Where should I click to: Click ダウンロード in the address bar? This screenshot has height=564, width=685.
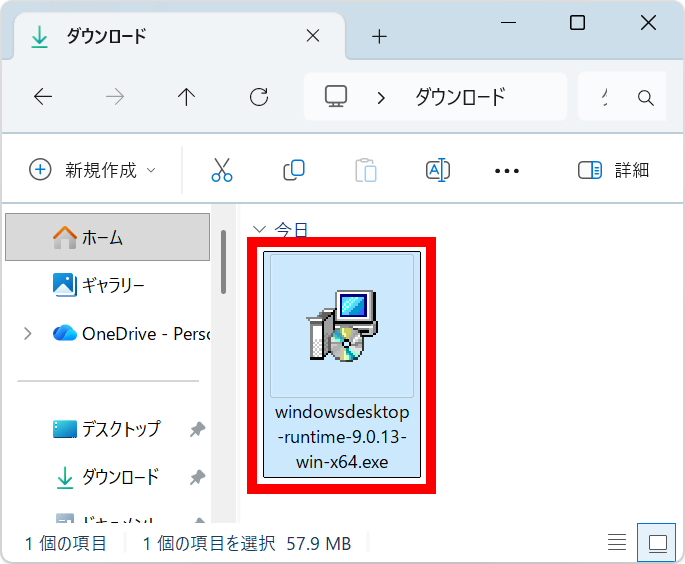point(460,97)
